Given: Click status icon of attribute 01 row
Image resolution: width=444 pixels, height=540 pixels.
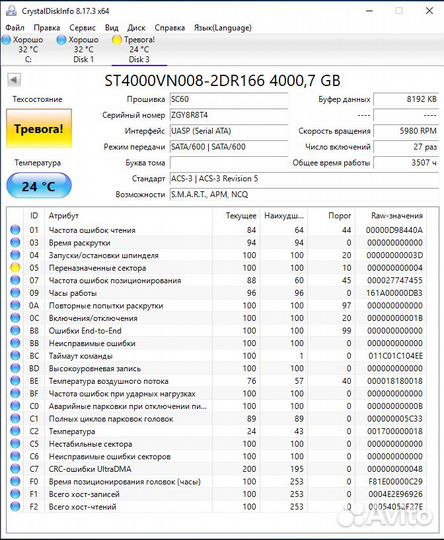Looking at the screenshot, I should coord(15,230).
